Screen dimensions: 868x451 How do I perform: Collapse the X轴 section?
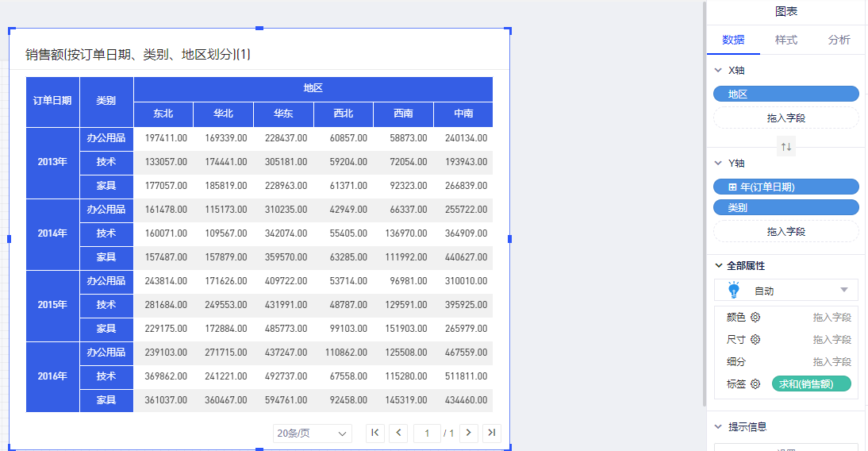tap(719, 71)
